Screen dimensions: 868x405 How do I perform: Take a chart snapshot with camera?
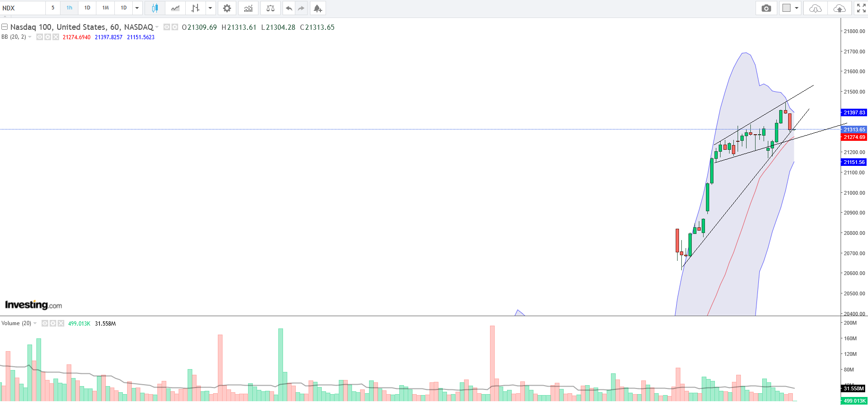pyautogui.click(x=766, y=8)
